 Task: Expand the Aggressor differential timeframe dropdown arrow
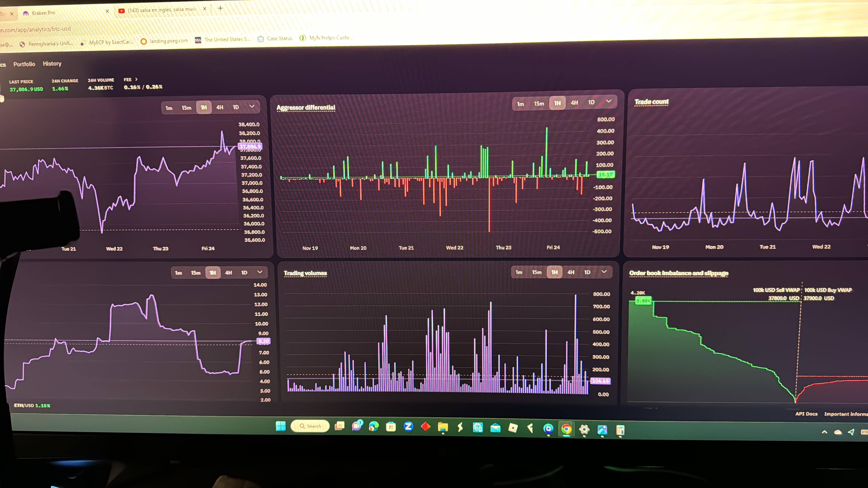pyautogui.click(x=609, y=101)
